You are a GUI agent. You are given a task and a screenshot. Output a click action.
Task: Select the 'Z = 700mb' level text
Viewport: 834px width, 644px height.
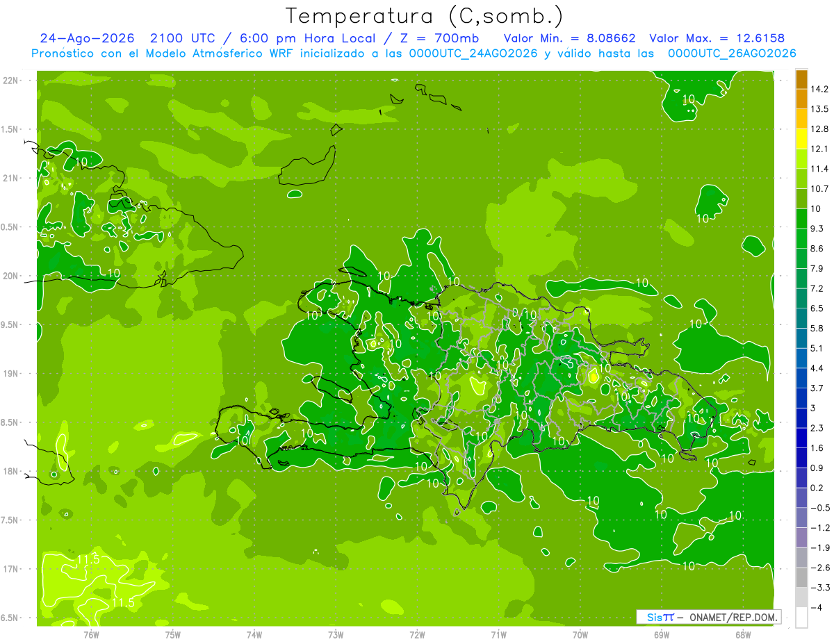coord(440,38)
